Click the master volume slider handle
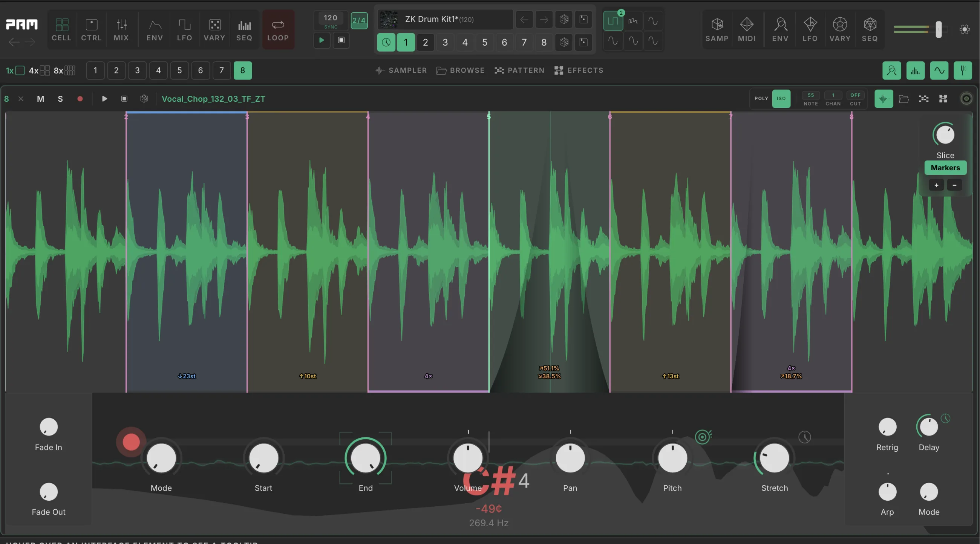This screenshot has height=544, width=980. [939, 29]
